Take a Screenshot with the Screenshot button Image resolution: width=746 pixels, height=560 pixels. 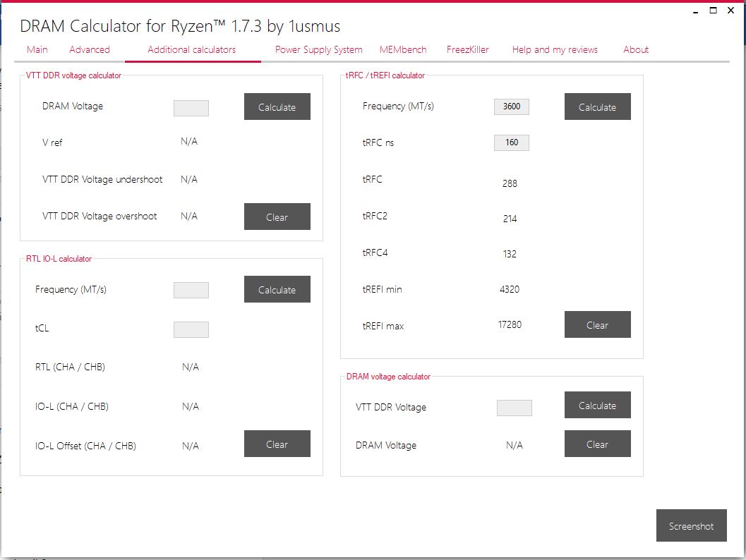pyautogui.click(x=691, y=525)
